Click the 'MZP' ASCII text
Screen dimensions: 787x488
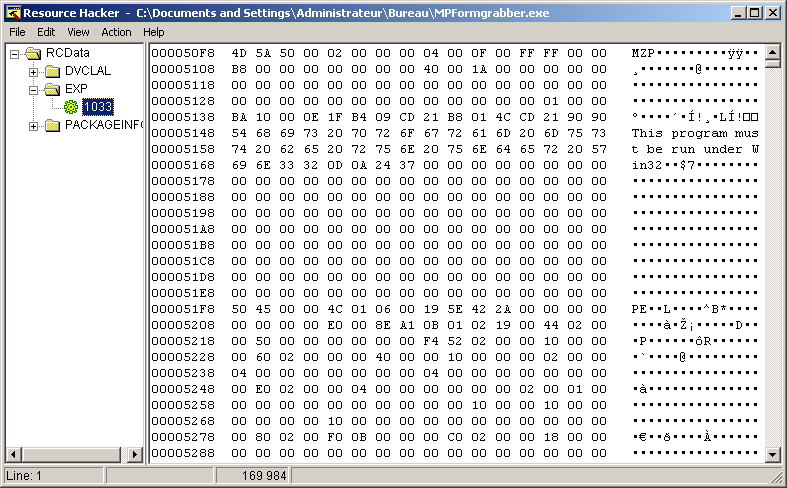[643, 53]
